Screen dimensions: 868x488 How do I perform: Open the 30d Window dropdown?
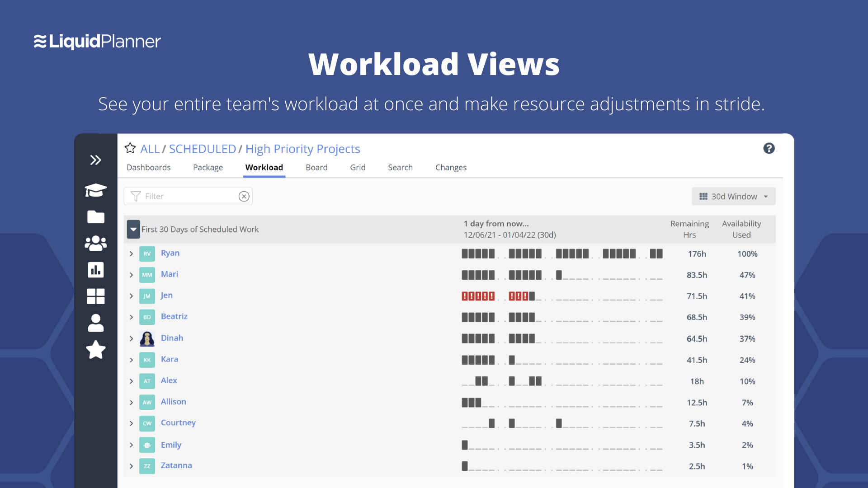pyautogui.click(x=733, y=196)
